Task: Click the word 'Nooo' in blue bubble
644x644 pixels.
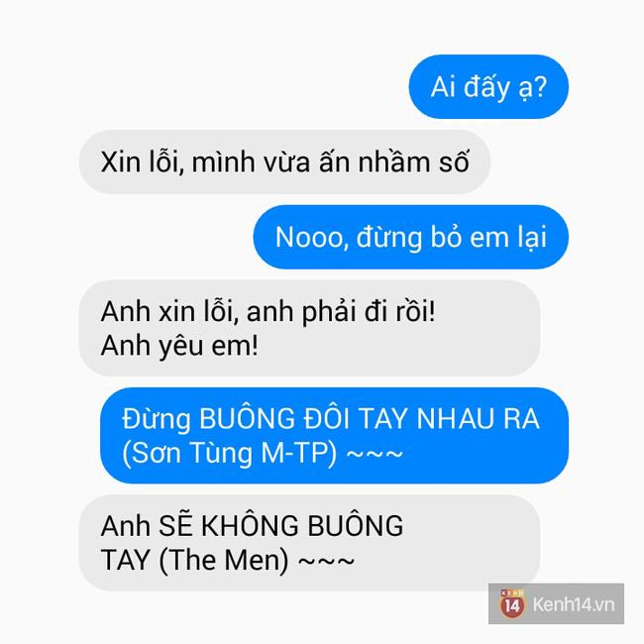Action: point(309,238)
